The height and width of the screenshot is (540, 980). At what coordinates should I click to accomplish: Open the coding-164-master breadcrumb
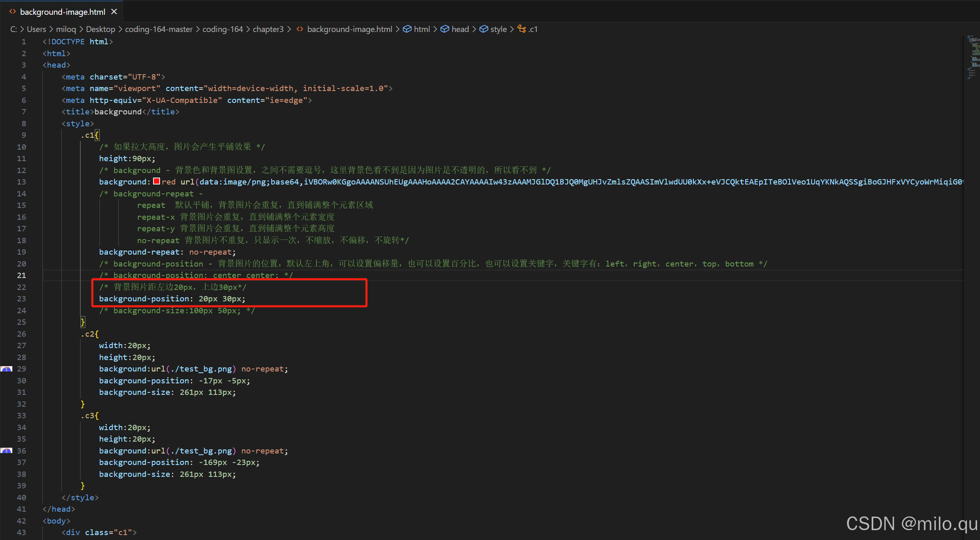(159, 29)
